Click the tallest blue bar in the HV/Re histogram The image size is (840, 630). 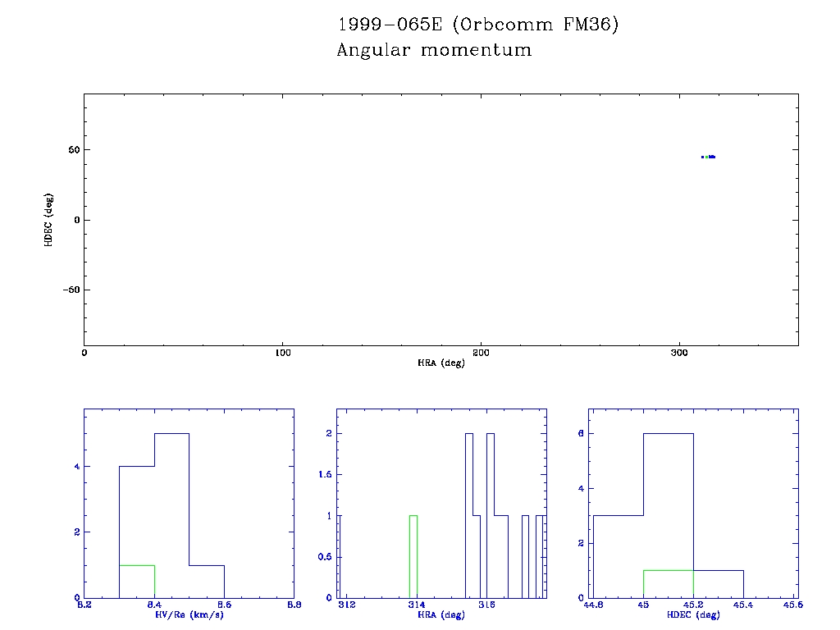coord(171,515)
